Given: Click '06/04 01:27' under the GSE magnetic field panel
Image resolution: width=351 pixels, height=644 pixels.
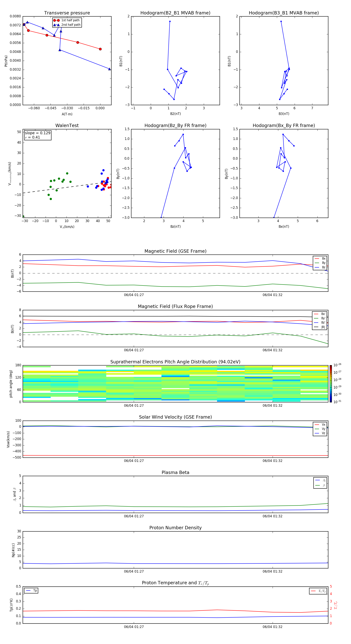Looking at the screenshot, I should (x=134, y=295).
